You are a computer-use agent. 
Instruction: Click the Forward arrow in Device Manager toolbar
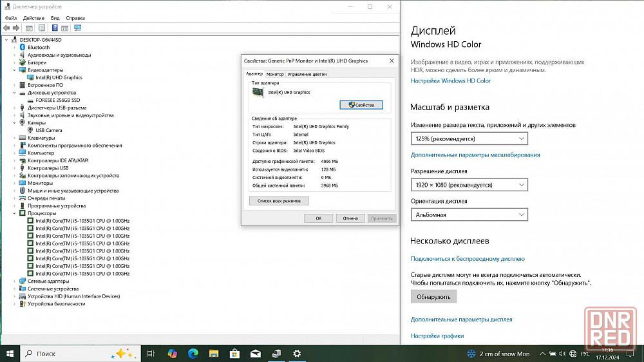pyautogui.click(x=16, y=28)
